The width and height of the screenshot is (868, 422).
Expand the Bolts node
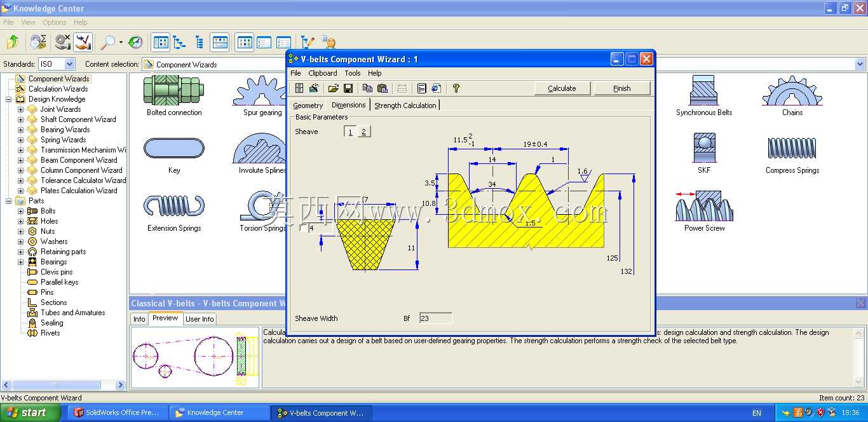[20, 211]
